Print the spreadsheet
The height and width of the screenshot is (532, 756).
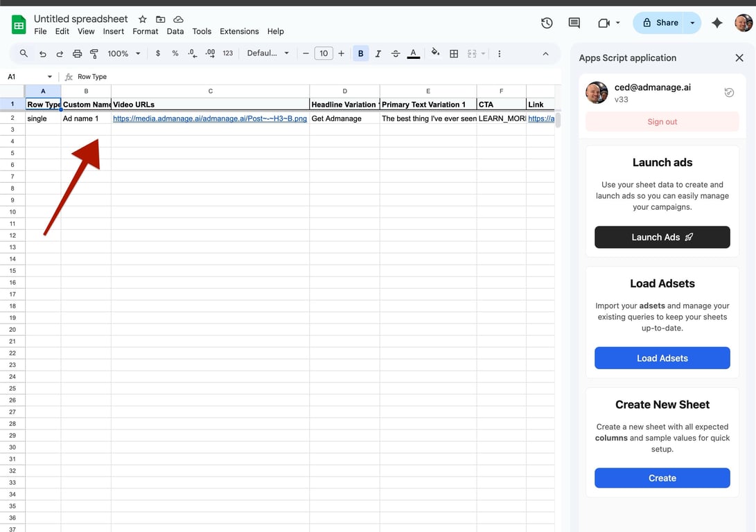pyautogui.click(x=77, y=53)
